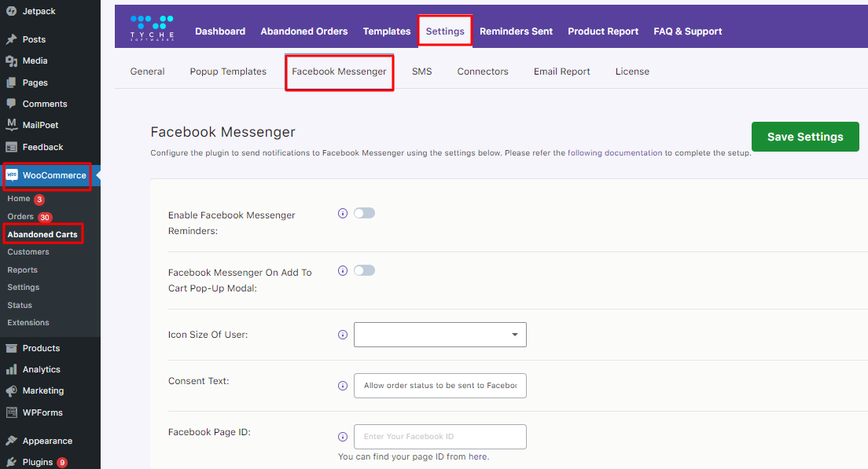Click the Plugins plug icon

[x=11, y=463]
